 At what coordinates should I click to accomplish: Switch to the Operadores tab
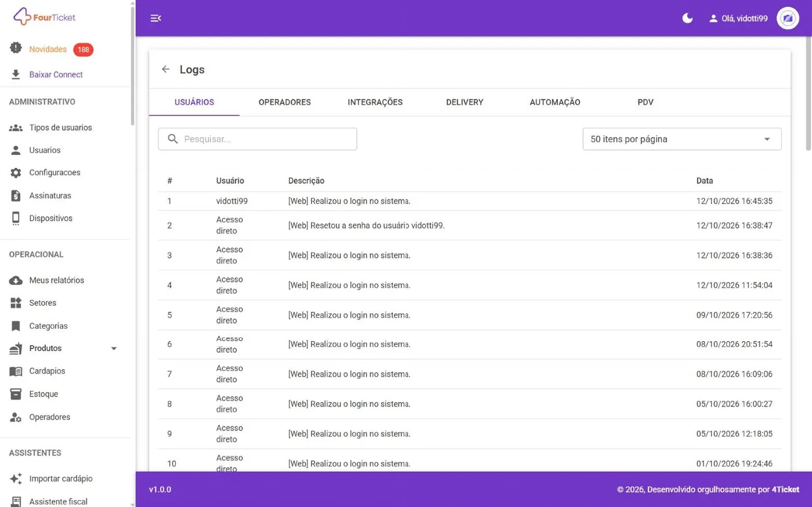pyautogui.click(x=285, y=102)
